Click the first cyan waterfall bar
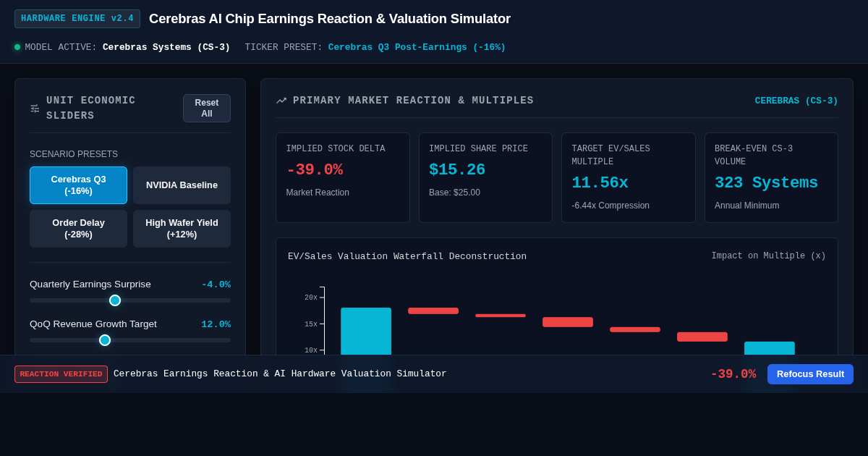Image resolution: width=868 pixels, height=456 pixels. 366,332
